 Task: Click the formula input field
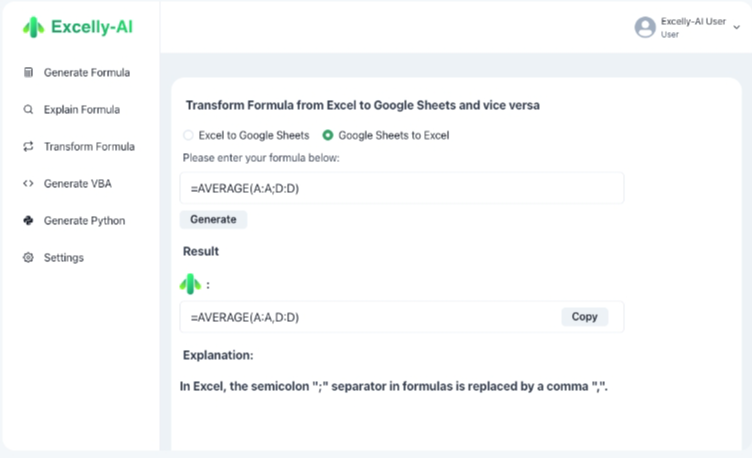coord(401,188)
